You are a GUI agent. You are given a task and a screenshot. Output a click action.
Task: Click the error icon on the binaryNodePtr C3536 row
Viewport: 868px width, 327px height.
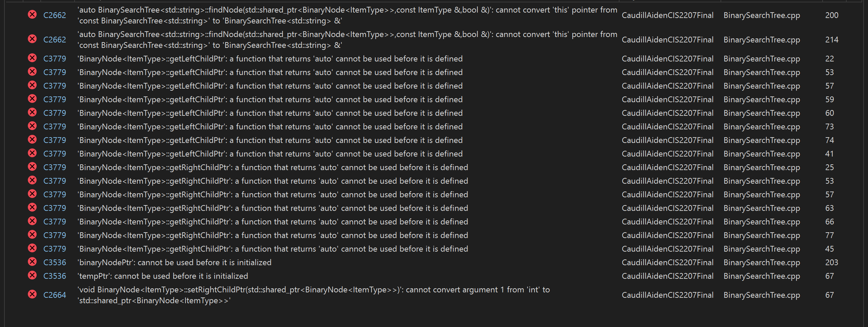pos(32,262)
